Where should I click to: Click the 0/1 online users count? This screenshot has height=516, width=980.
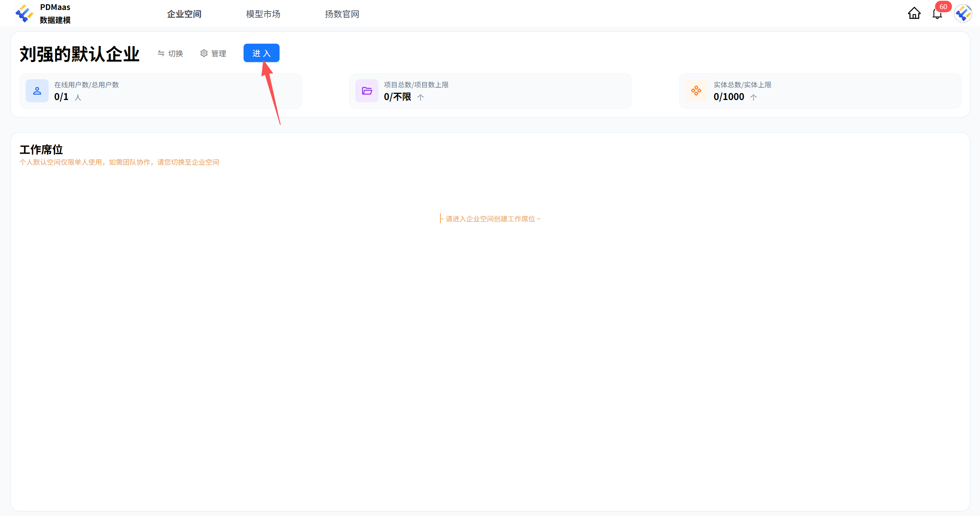(x=61, y=97)
